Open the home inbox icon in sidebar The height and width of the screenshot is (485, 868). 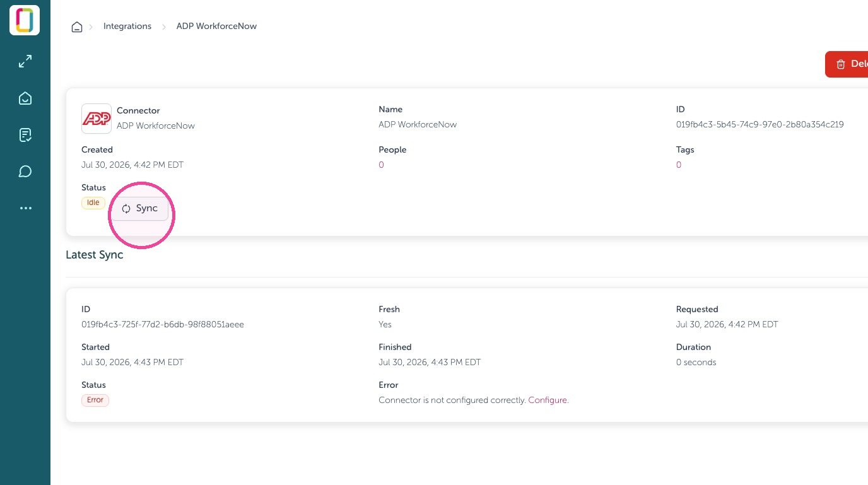click(x=25, y=98)
